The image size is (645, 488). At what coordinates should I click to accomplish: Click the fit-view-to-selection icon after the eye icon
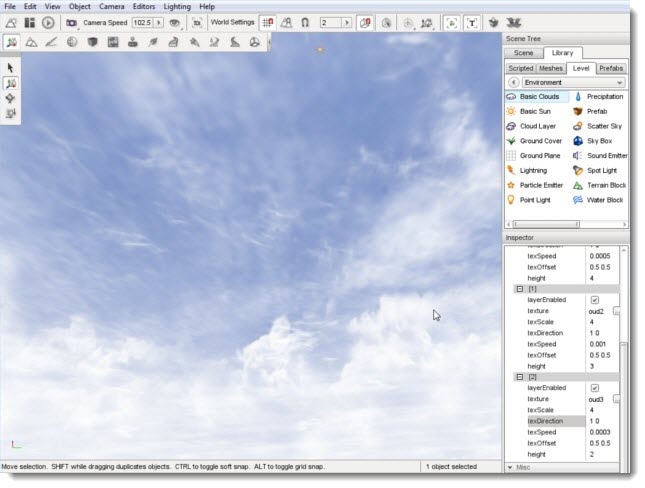pyautogui.click(x=197, y=23)
